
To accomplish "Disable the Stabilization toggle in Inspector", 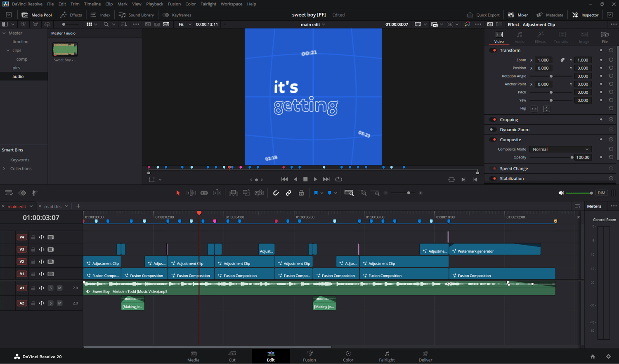I will tap(494, 179).
